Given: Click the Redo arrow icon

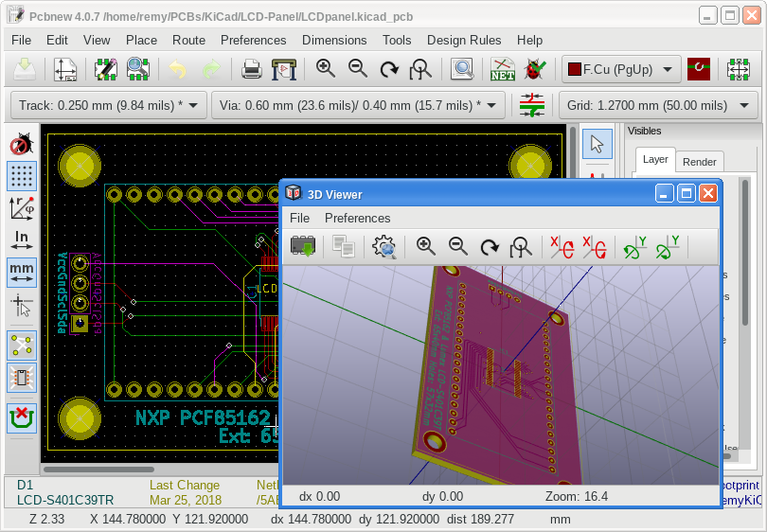Looking at the screenshot, I should pyautogui.click(x=211, y=69).
